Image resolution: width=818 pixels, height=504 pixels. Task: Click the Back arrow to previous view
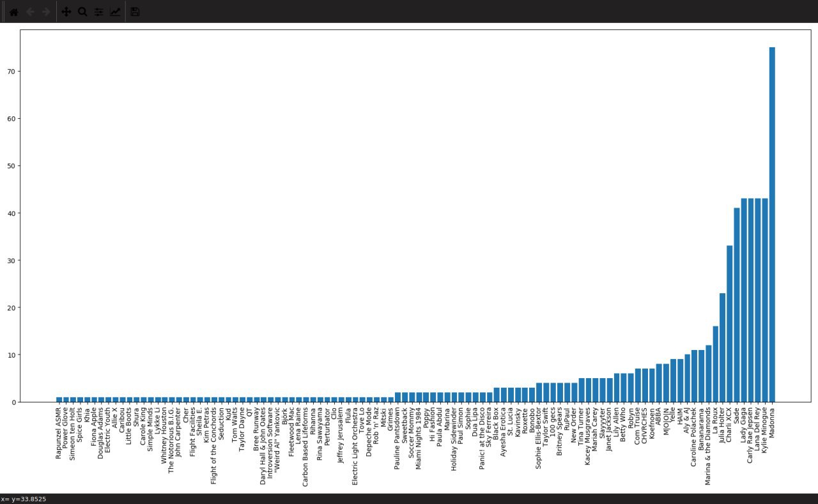click(x=29, y=11)
